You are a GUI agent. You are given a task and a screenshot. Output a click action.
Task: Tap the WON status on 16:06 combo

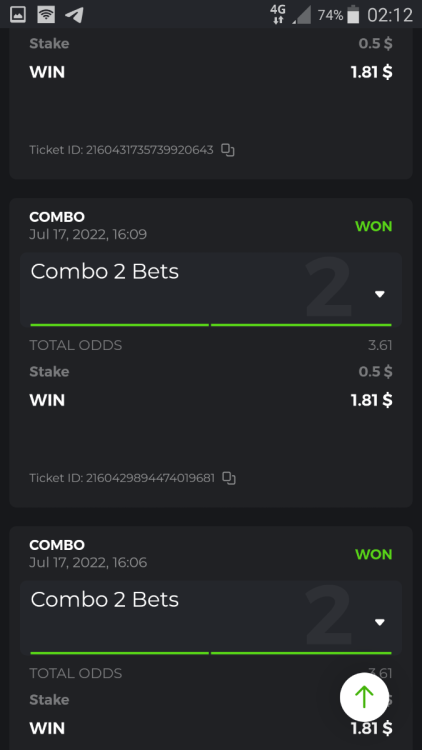(x=374, y=554)
